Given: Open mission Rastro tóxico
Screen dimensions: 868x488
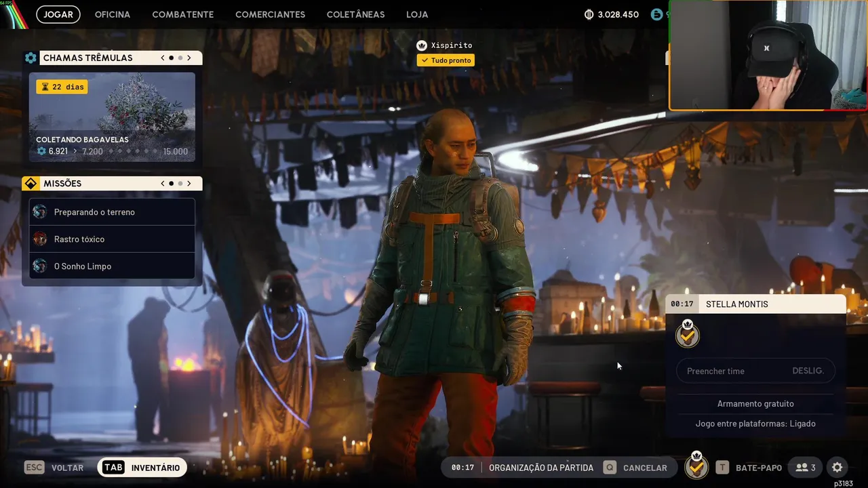Looking at the screenshot, I should coord(112,239).
